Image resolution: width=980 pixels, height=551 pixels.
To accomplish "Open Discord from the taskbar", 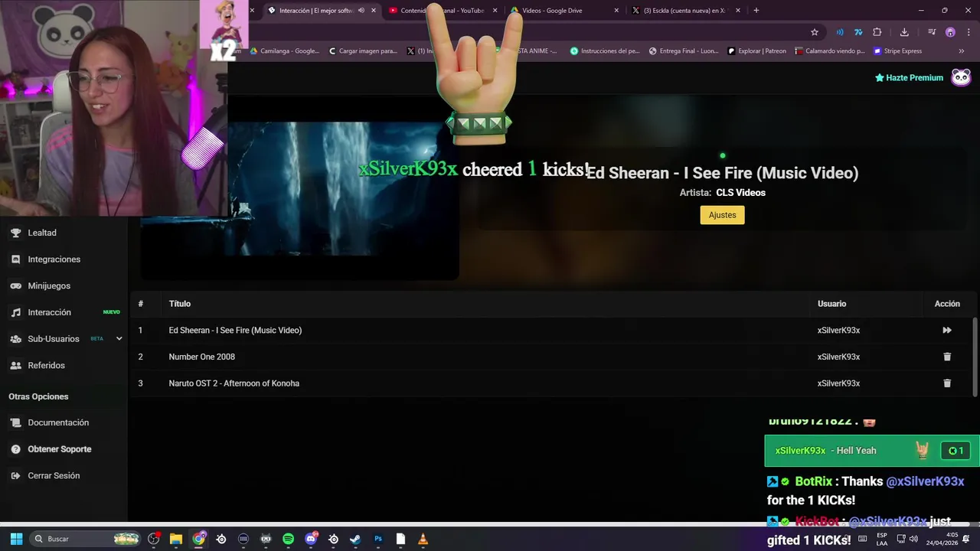I will (x=311, y=539).
